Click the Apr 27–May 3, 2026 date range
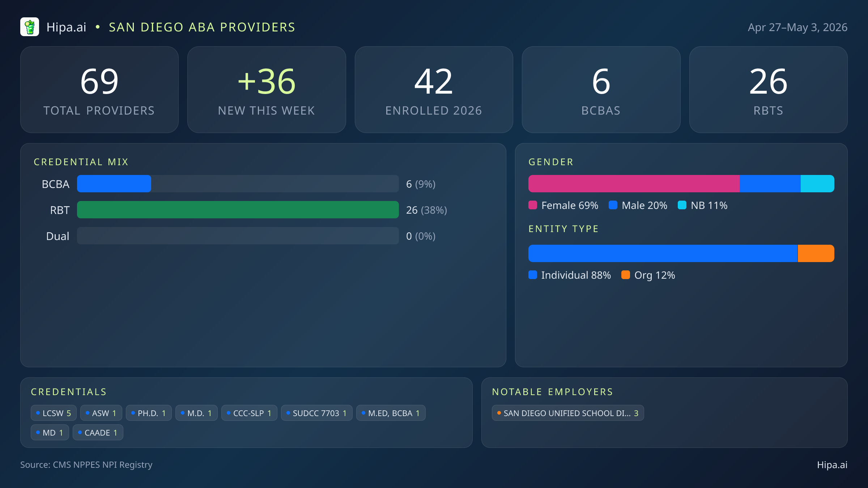This screenshot has width=868, height=488. tap(797, 27)
